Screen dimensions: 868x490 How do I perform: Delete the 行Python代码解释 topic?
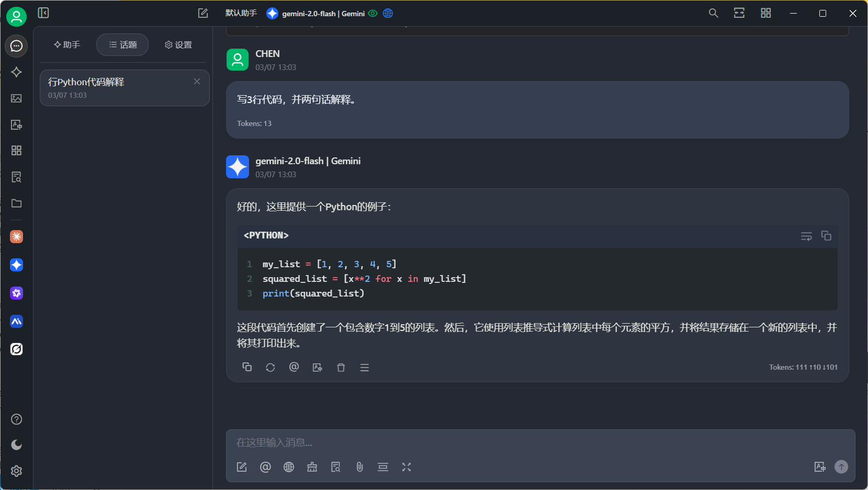[197, 82]
